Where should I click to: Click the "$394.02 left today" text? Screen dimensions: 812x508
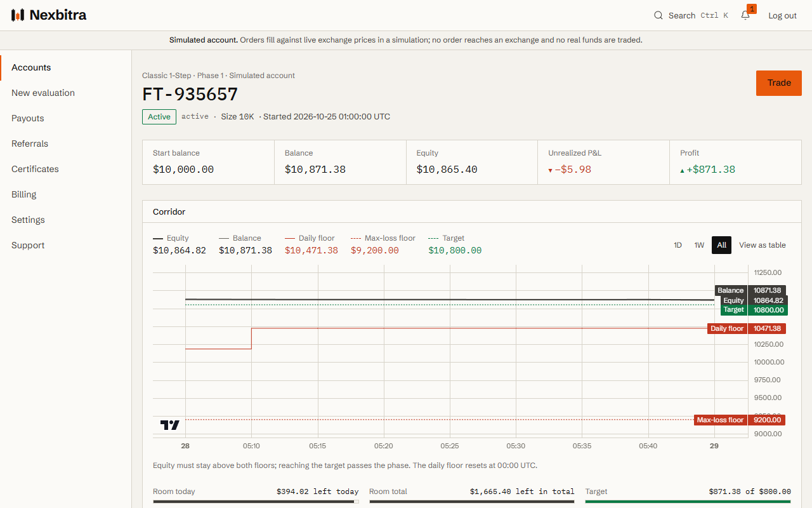tap(318, 491)
